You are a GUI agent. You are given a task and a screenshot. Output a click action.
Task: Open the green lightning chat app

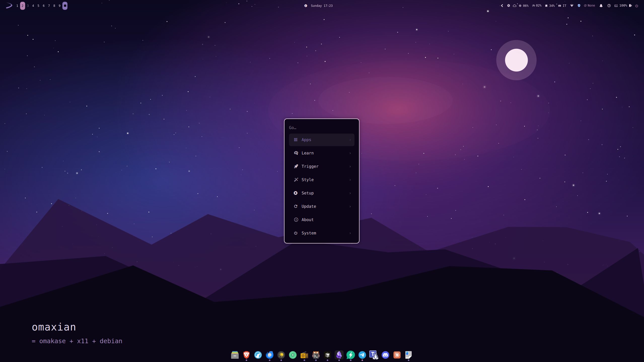pyautogui.click(x=351, y=355)
